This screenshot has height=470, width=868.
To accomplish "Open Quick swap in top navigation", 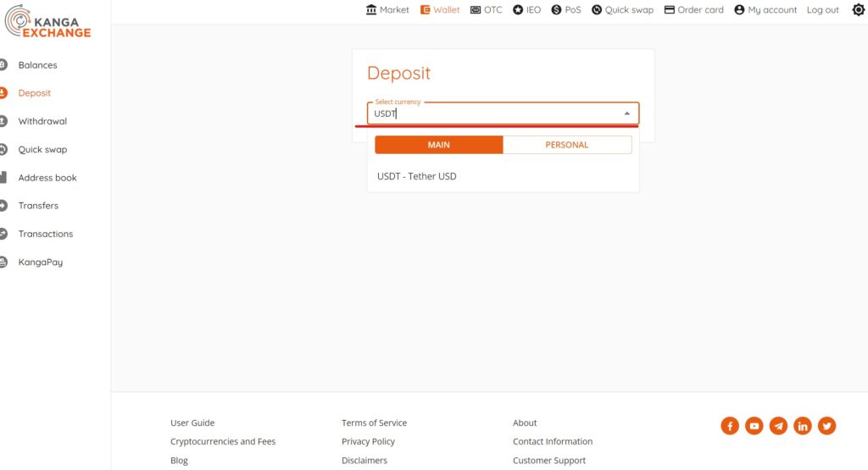I will coord(629,10).
